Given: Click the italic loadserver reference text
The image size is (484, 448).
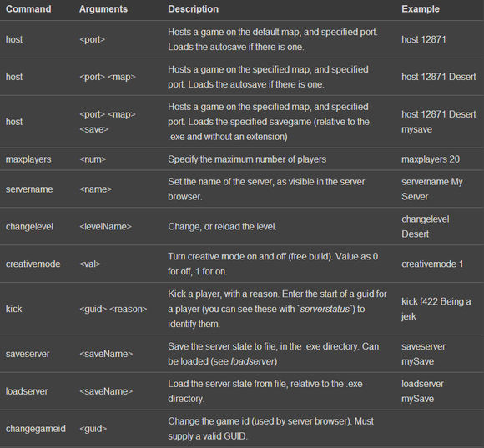Looking at the screenshot, I should tap(253, 361).
